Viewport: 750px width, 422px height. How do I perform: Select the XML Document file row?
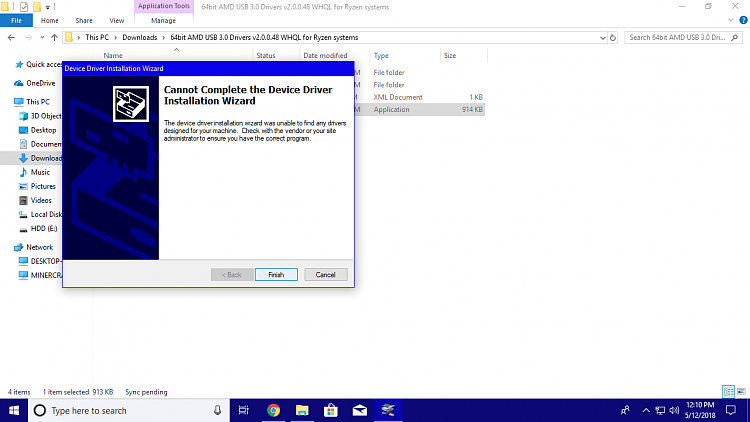click(x=419, y=97)
